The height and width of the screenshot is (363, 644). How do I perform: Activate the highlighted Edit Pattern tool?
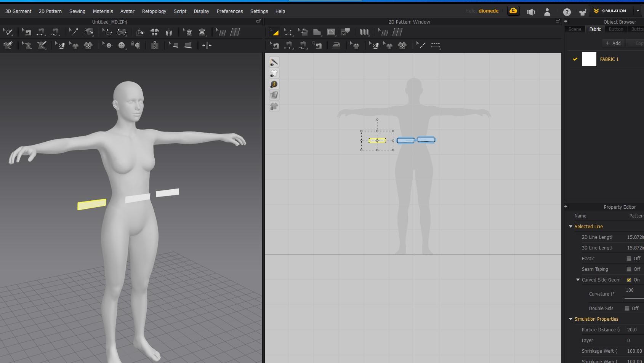[274, 32]
